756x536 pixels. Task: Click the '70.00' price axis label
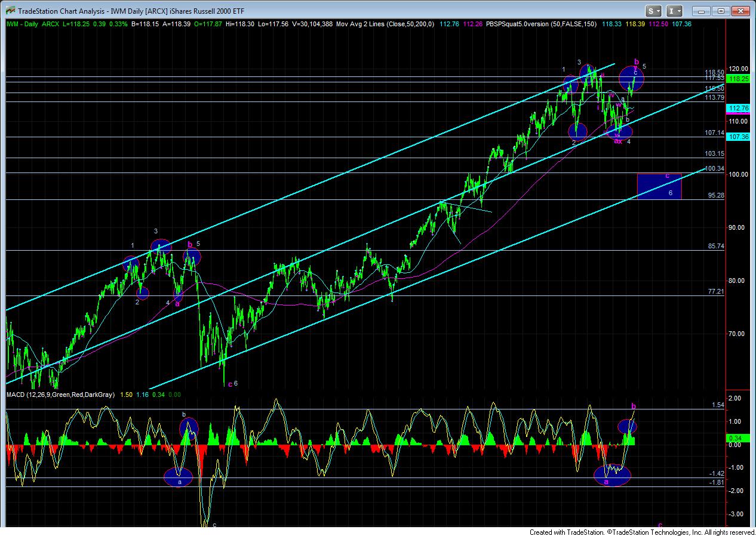click(x=737, y=334)
